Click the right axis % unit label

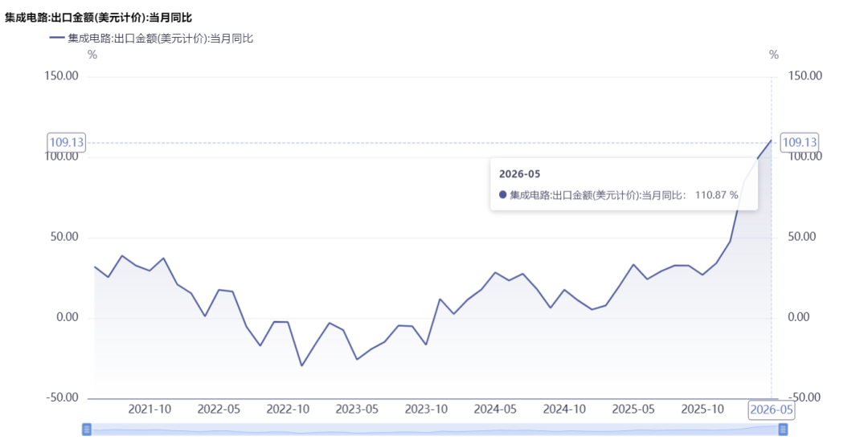tap(774, 55)
